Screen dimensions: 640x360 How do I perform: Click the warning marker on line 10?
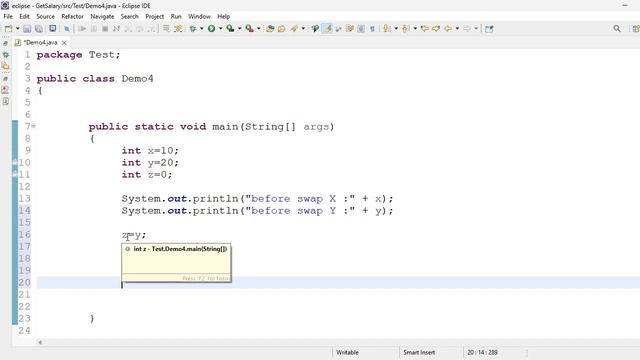15,162
